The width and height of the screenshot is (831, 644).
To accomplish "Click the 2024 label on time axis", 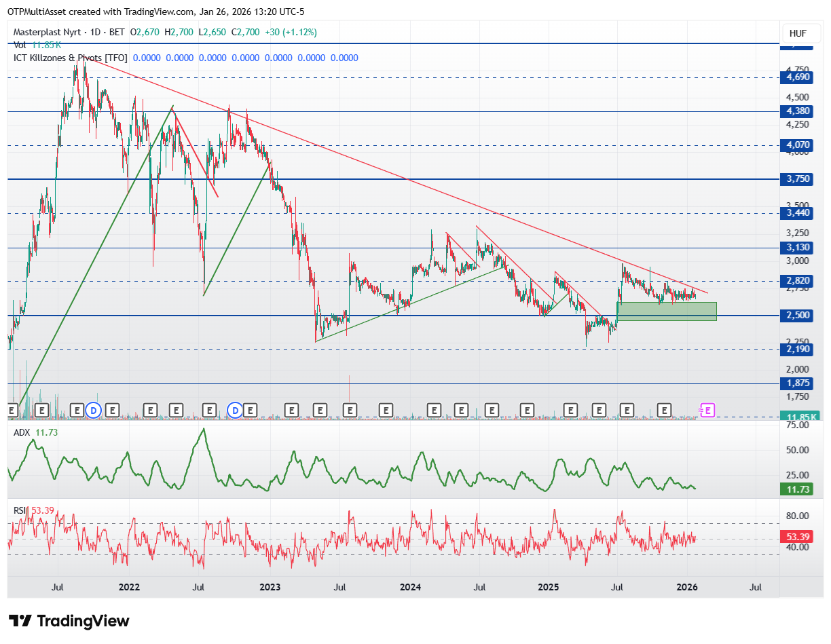I will 409,586.
